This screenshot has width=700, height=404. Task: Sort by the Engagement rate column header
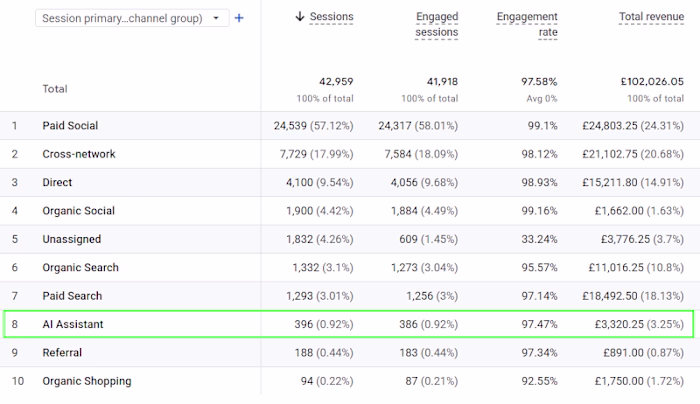pyautogui.click(x=527, y=24)
